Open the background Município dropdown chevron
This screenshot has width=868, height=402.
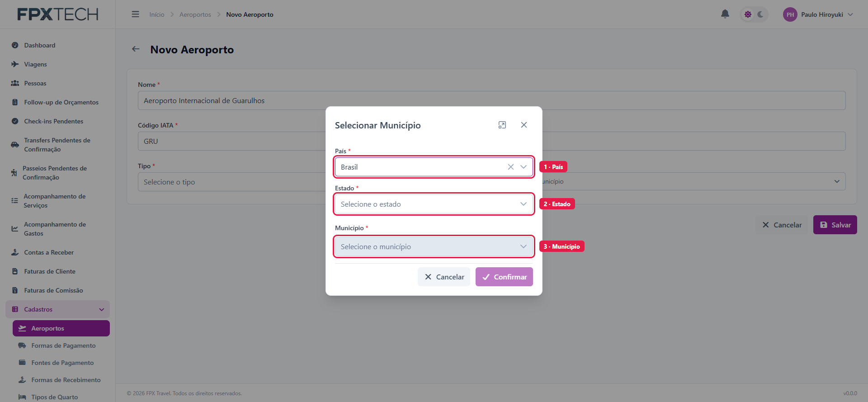click(837, 181)
